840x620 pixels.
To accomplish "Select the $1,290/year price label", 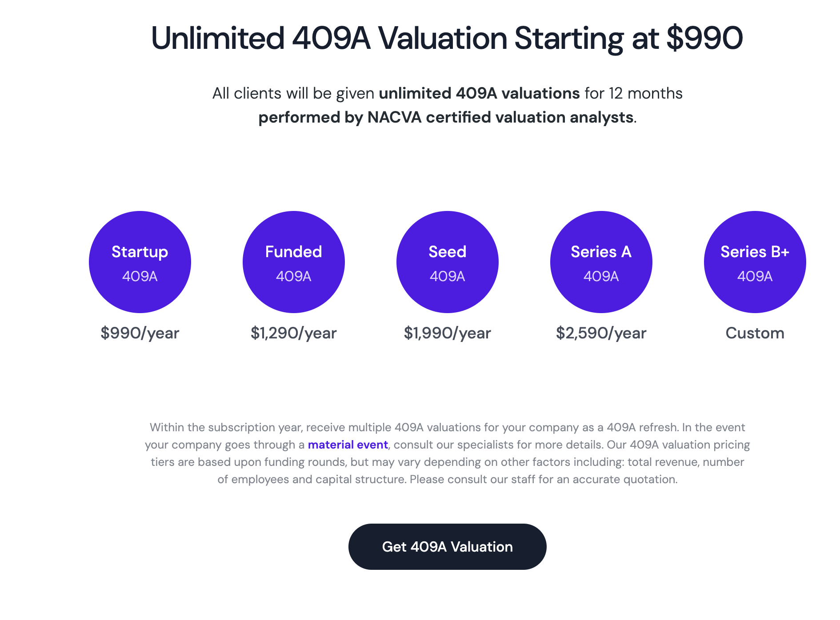I will 294,333.
